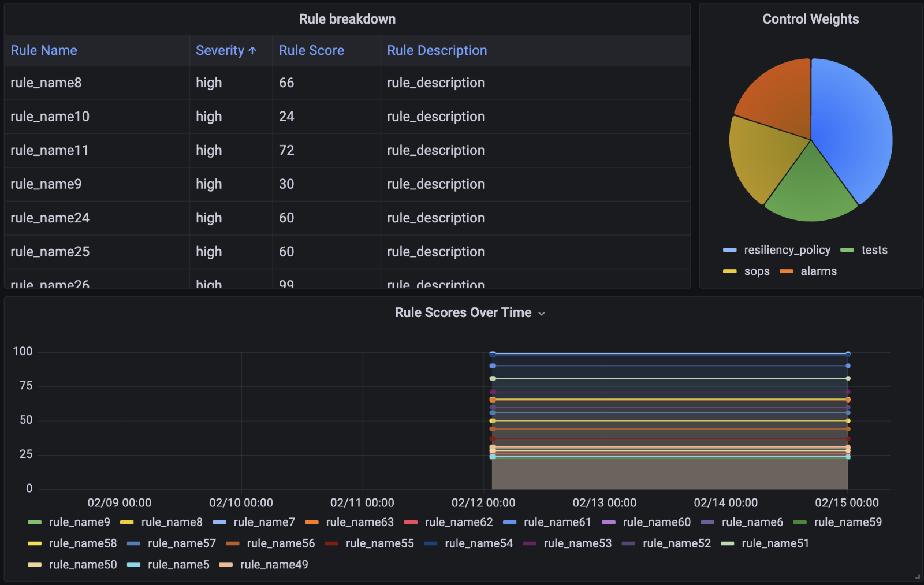Click rule_name5 cyan legend color icon

point(133,565)
